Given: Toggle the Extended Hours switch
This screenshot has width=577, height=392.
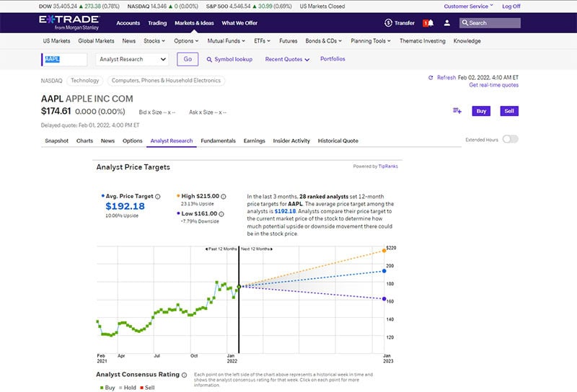Looking at the screenshot, I should point(510,139).
